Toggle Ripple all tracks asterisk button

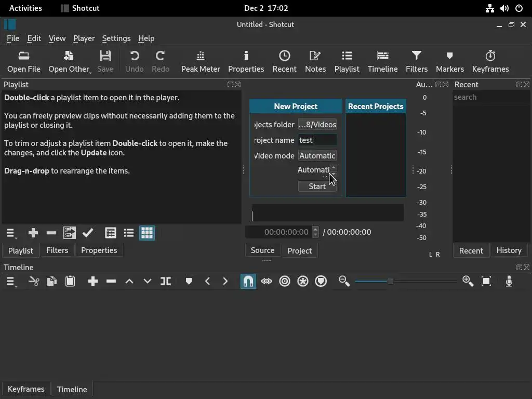303,281
